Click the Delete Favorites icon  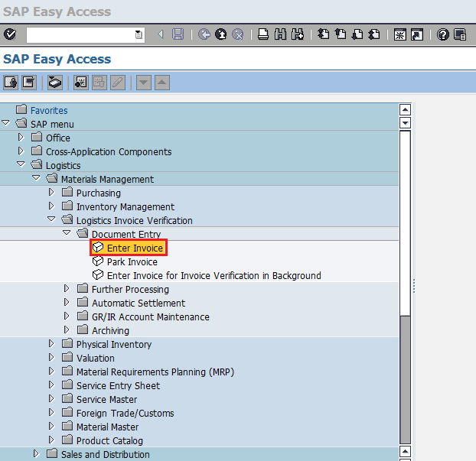99,83
